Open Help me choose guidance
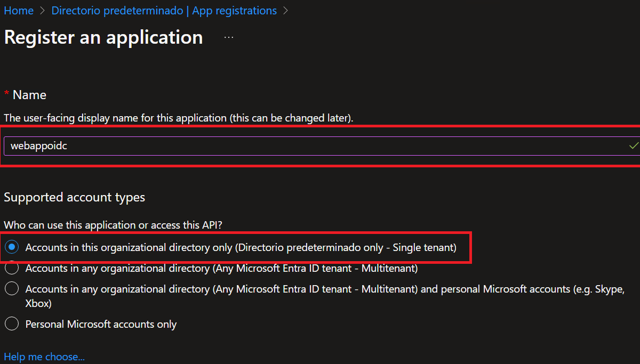The width and height of the screenshot is (640, 364). pyautogui.click(x=44, y=356)
